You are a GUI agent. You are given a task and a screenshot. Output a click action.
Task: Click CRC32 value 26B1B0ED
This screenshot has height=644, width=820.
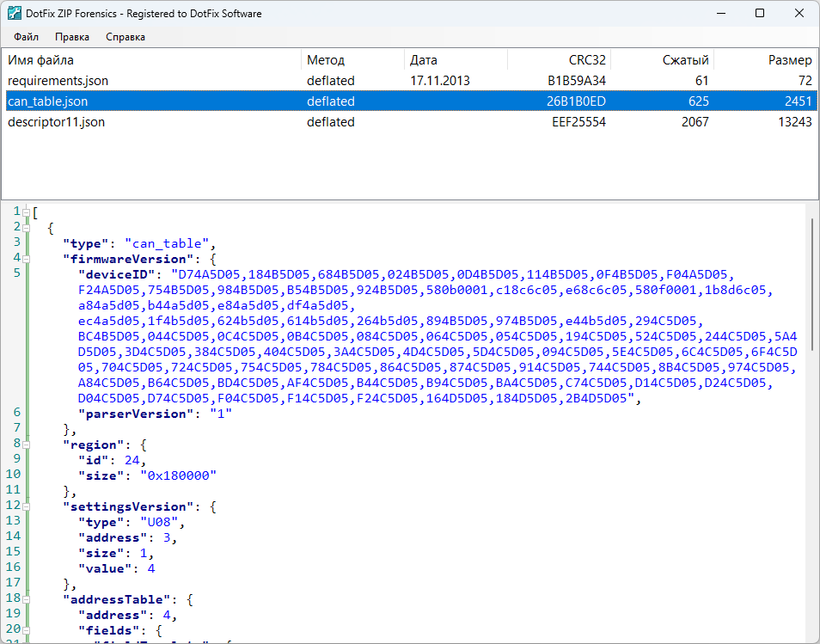coord(576,101)
